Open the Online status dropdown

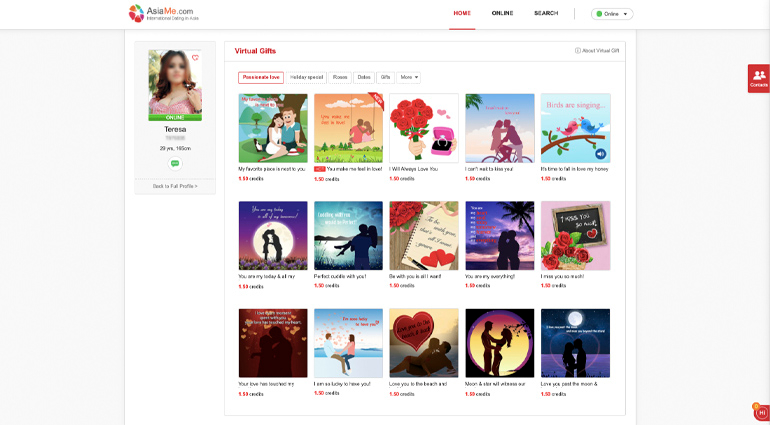(x=612, y=14)
